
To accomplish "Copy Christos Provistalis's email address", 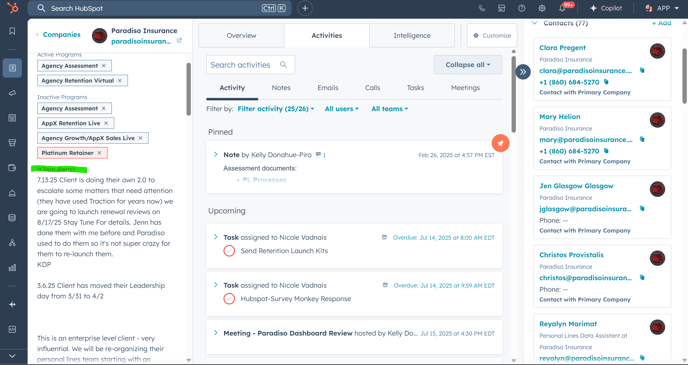I will pyautogui.click(x=642, y=278).
